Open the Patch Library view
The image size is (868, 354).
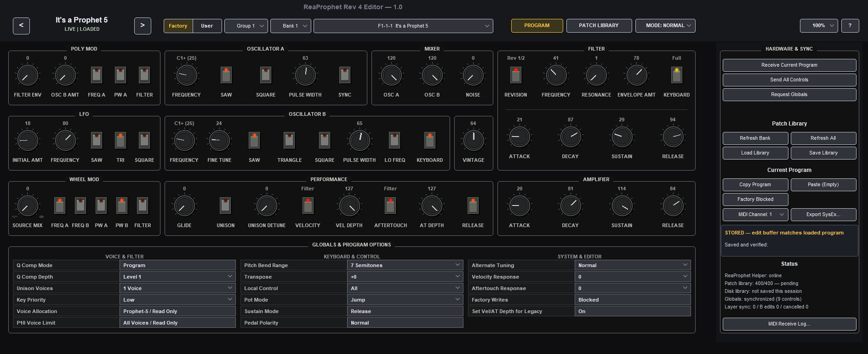[599, 26]
